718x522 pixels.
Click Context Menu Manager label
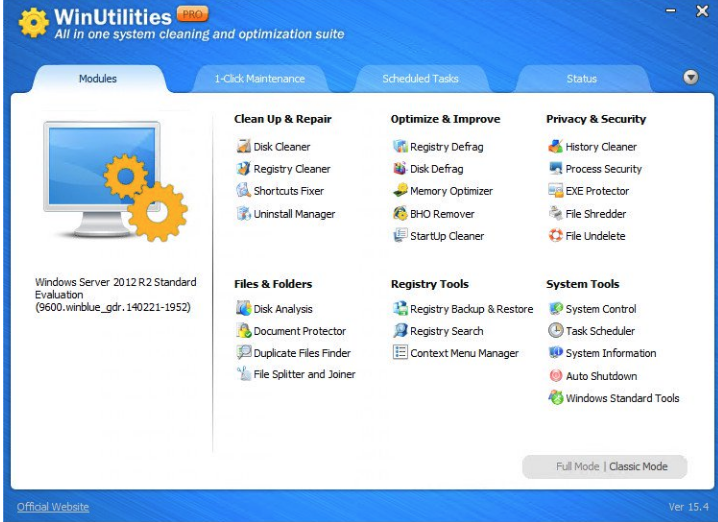point(464,353)
